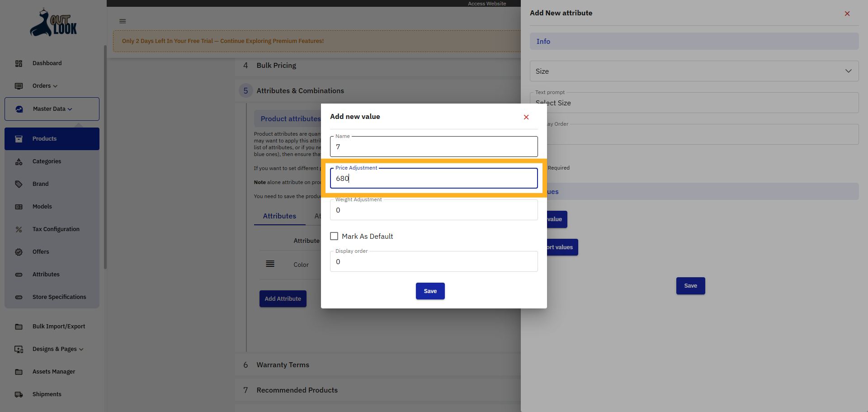The image size is (868, 412).
Task: Open Assets Manager via its folder icon
Action: pyautogui.click(x=19, y=372)
